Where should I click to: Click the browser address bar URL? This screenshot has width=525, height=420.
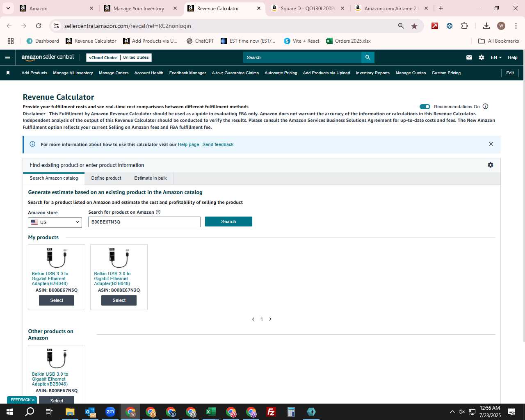click(128, 26)
